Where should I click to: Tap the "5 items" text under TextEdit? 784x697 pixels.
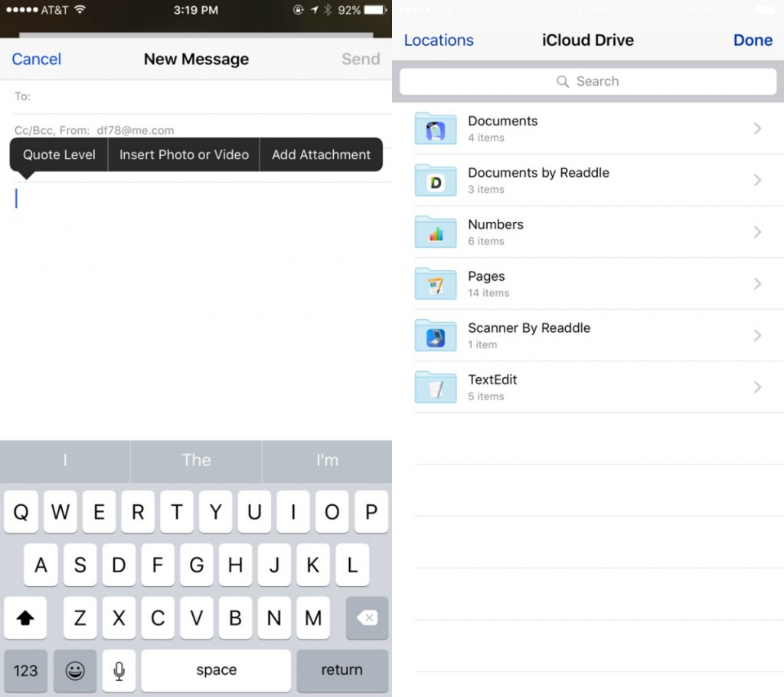tap(486, 397)
